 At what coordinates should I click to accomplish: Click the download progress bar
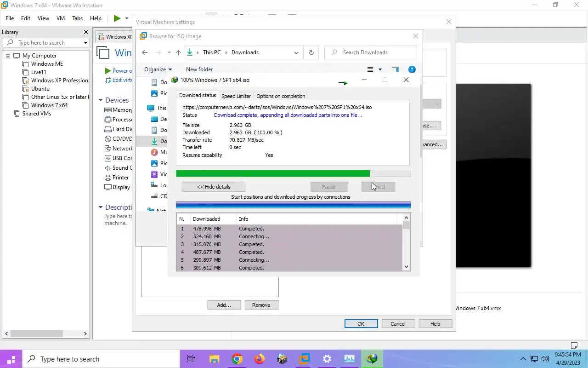[x=294, y=173]
